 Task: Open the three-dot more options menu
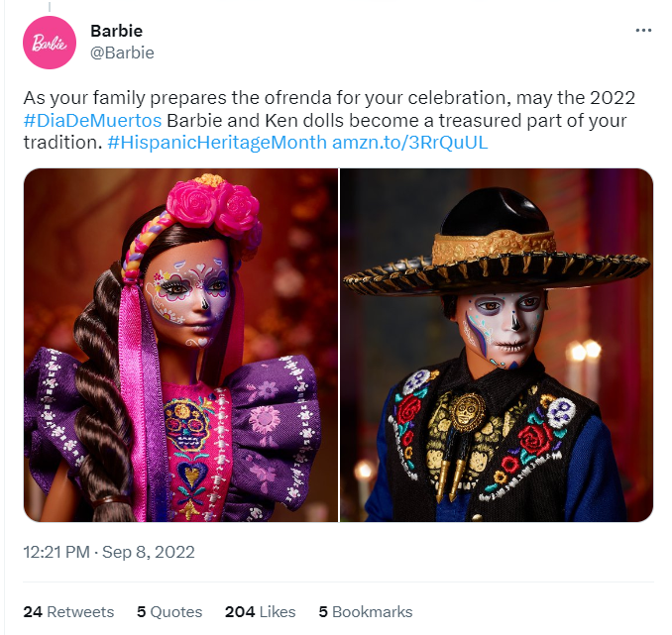click(x=643, y=31)
